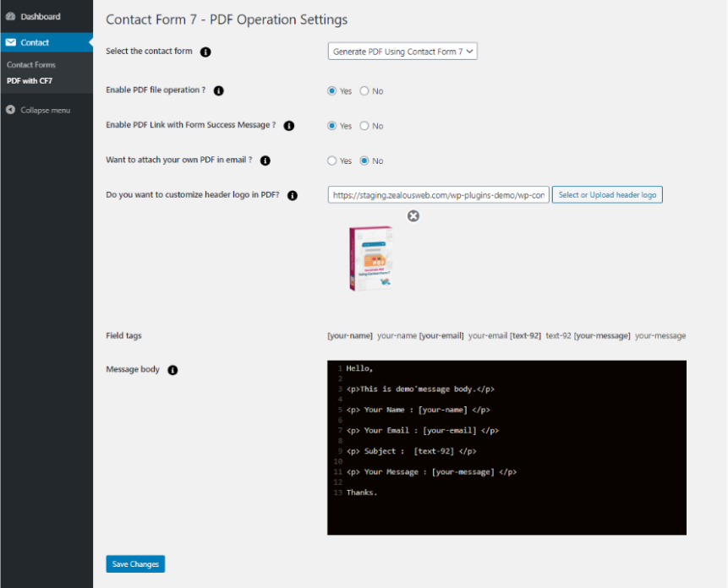Screen dimensions: 728x588
Task: Select No for Enable PDF file operation
Action: click(364, 91)
